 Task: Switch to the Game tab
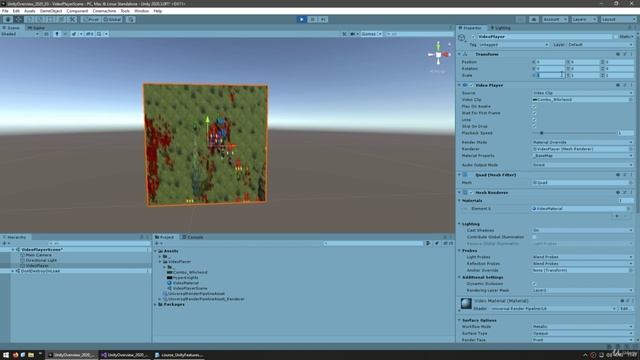tap(37, 28)
